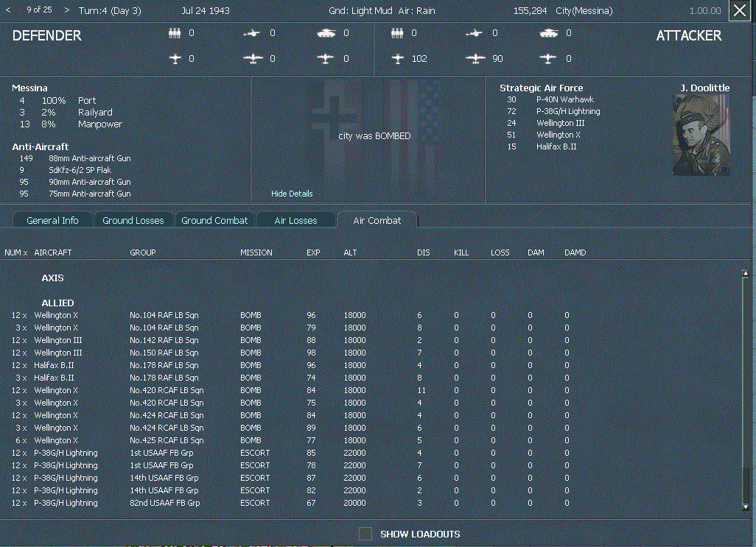Click attacker tank icon

pyautogui.click(x=549, y=33)
